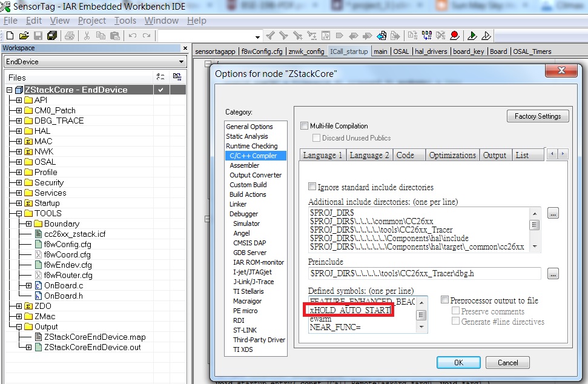Click the include directories vertical scrollbar
588x384 pixels.
(535, 229)
